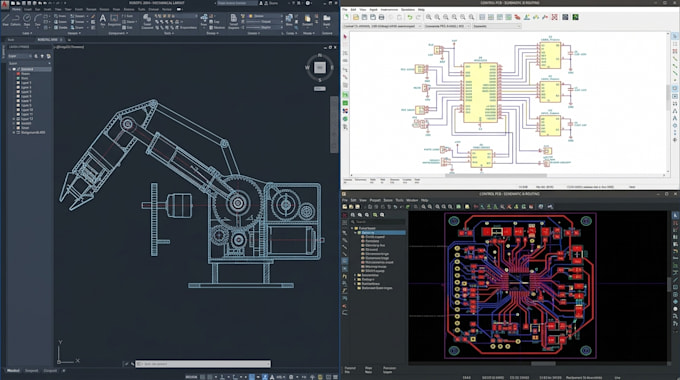Click the first zoom magnifier in schematic toolbar

[x=428, y=17]
